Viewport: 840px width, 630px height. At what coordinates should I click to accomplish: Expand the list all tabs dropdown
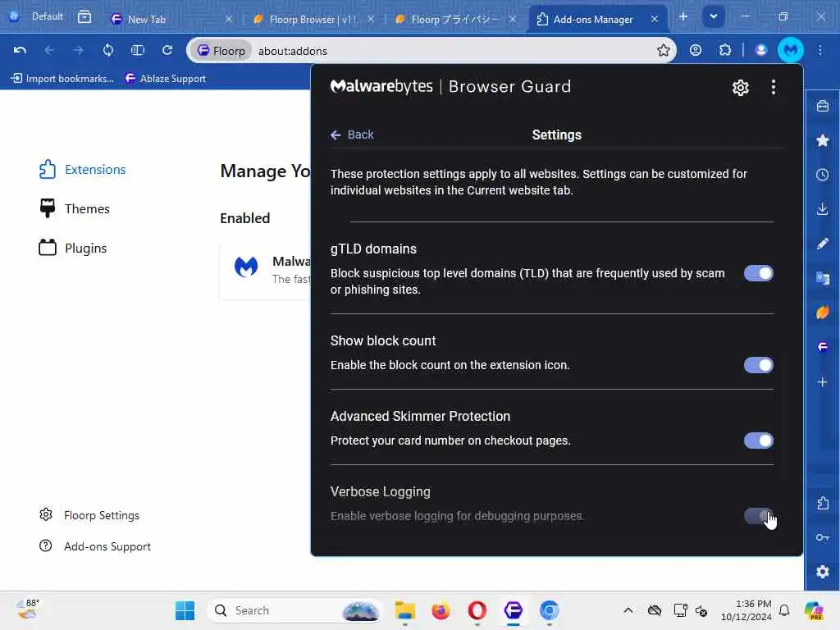pos(713,17)
